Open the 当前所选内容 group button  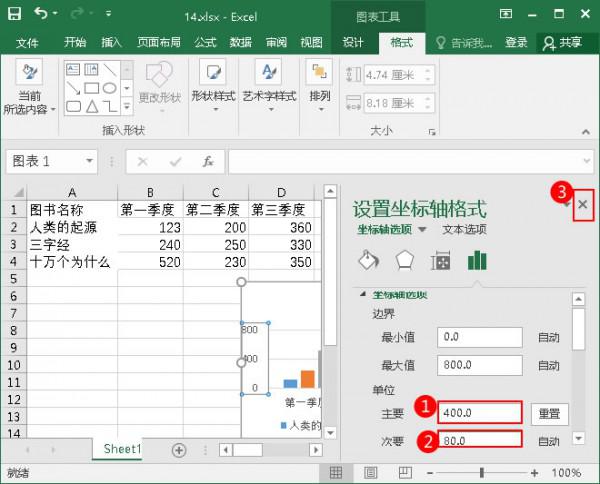(x=29, y=87)
